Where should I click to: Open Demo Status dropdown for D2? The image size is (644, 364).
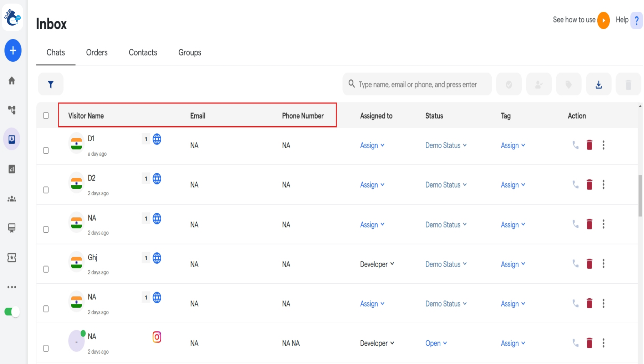(446, 185)
